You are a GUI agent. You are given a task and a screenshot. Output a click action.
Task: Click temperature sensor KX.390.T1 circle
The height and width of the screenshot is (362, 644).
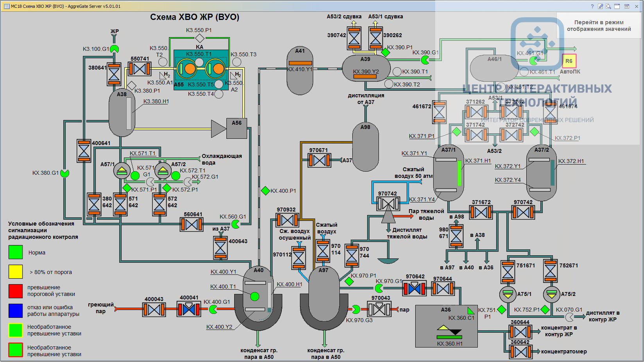[x=397, y=72]
